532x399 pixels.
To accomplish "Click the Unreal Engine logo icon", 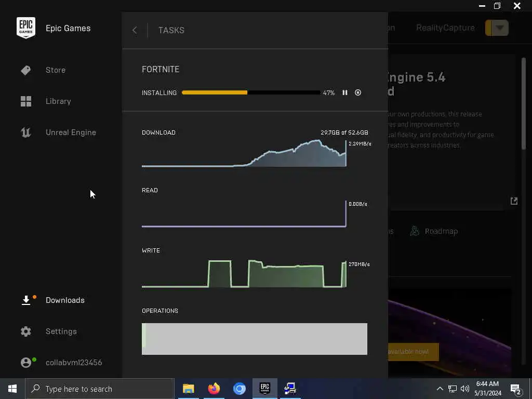I will pos(26,132).
